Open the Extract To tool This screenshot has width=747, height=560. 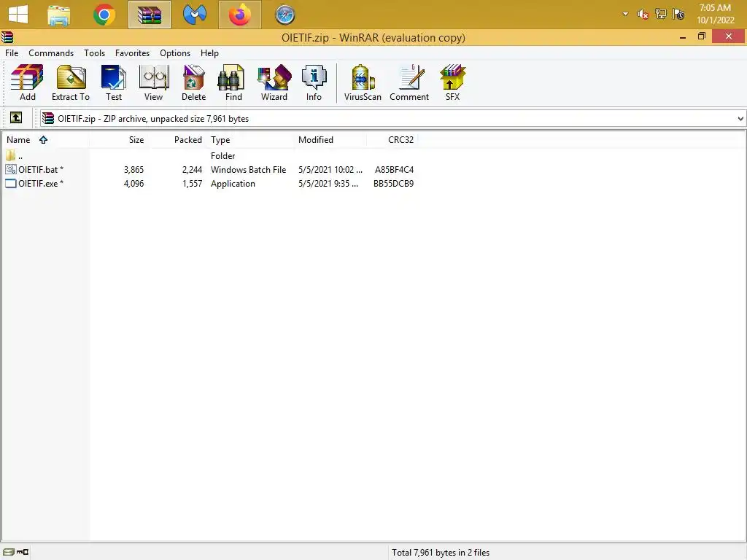(x=71, y=83)
